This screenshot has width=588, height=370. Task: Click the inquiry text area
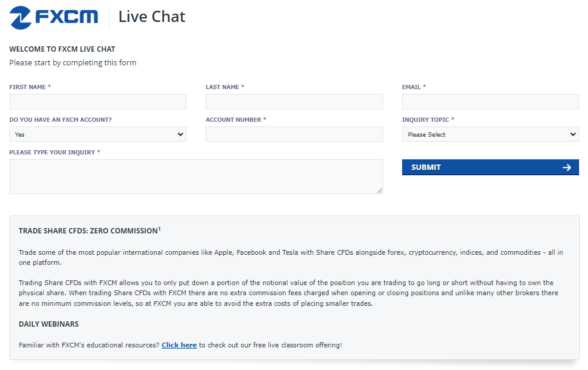click(196, 176)
